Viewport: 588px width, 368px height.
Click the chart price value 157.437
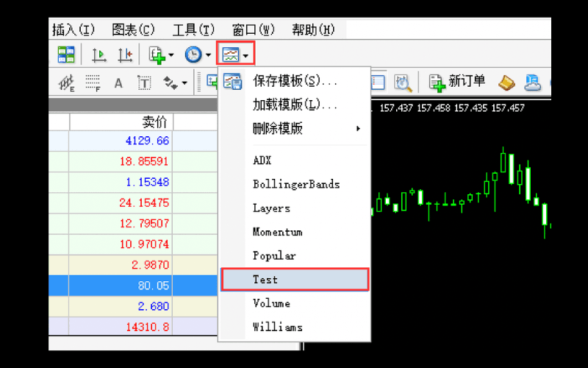(x=396, y=108)
